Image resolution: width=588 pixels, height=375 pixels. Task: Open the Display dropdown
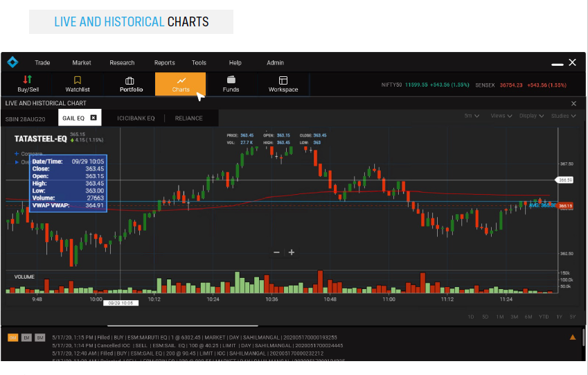click(531, 116)
